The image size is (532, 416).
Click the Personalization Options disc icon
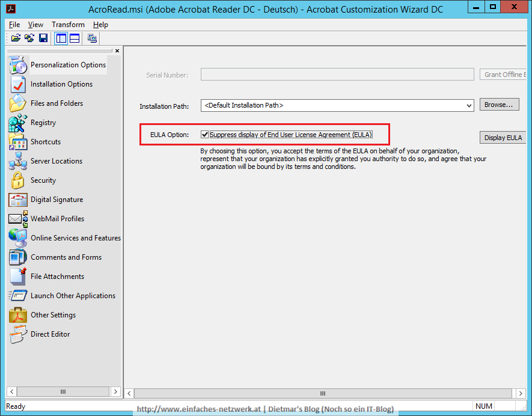click(x=18, y=65)
